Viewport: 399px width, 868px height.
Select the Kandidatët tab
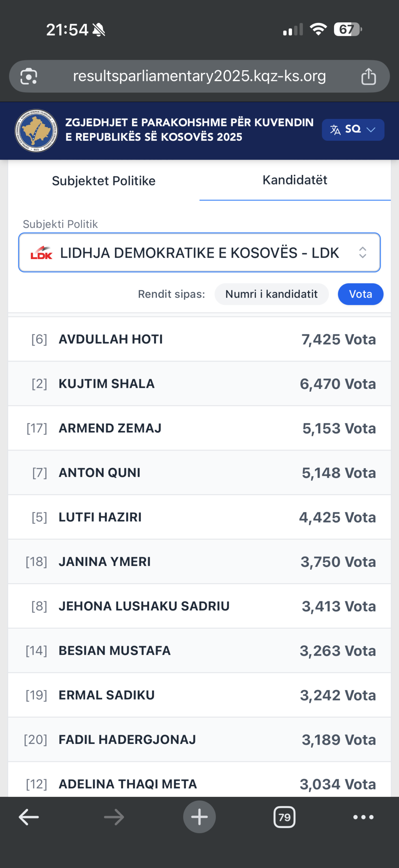[295, 180]
